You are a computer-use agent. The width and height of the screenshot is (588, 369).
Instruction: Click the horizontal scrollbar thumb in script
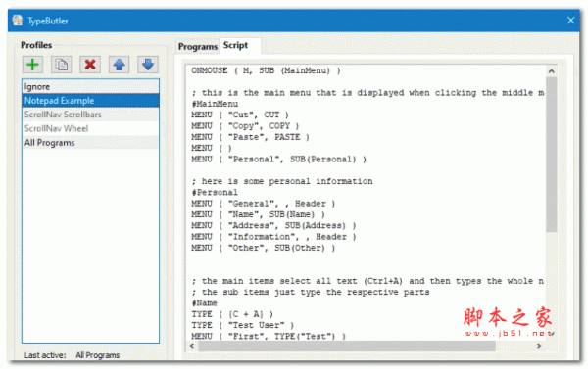click(x=347, y=346)
